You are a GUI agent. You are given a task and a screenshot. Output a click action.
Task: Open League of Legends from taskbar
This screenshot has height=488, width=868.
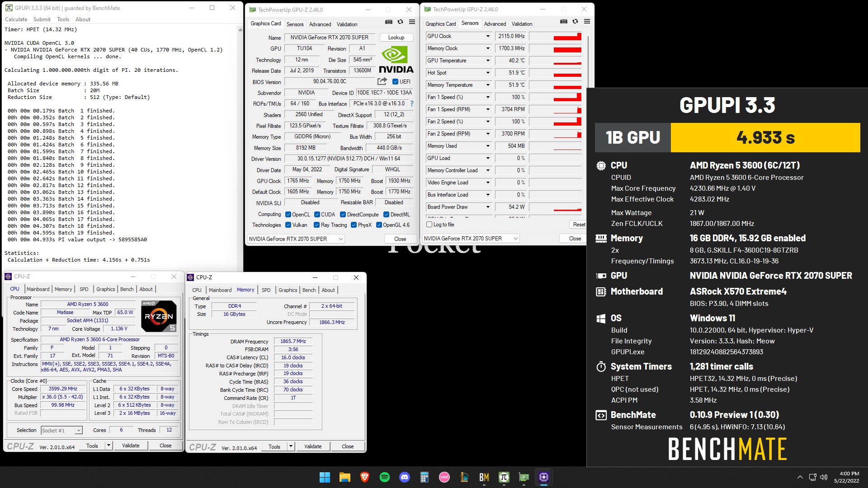(x=464, y=477)
